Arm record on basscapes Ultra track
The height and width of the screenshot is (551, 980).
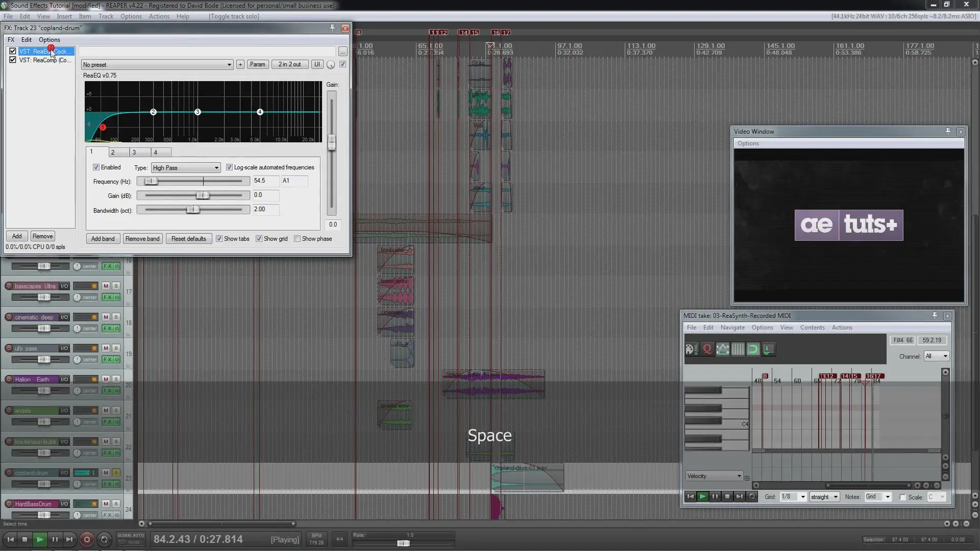click(x=9, y=286)
